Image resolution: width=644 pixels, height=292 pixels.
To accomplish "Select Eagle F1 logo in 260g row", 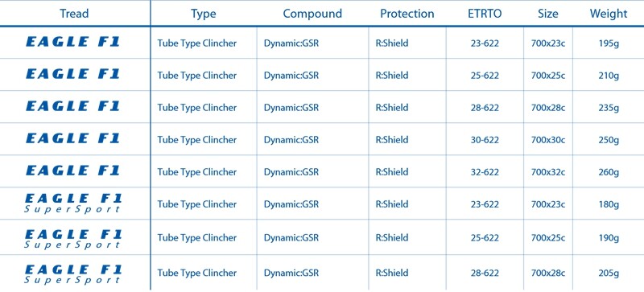I will (72, 171).
